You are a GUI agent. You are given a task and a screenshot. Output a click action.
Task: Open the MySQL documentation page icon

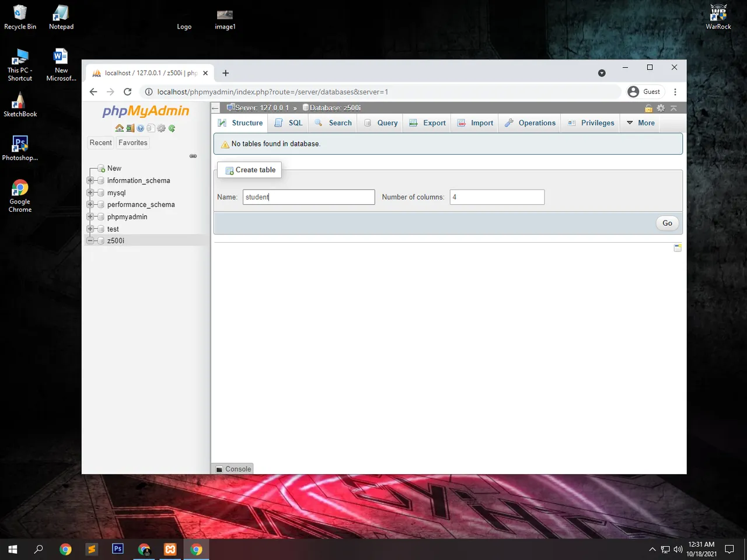[151, 128]
